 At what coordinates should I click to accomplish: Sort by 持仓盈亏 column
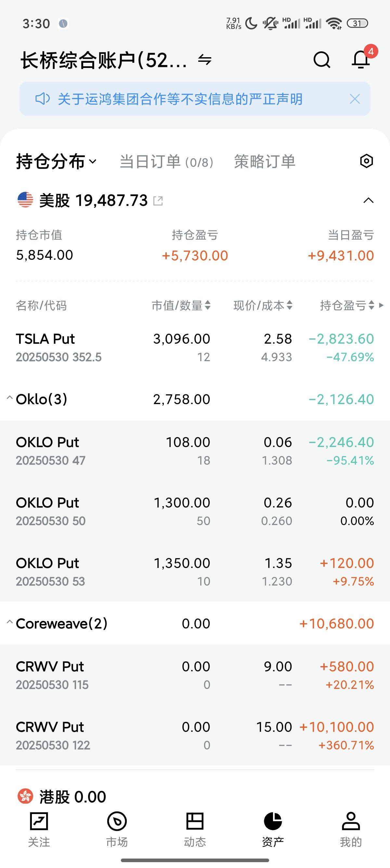(347, 305)
